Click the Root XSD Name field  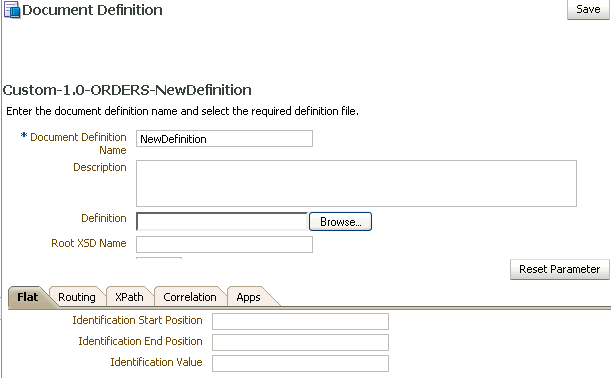(x=224, y=244)
